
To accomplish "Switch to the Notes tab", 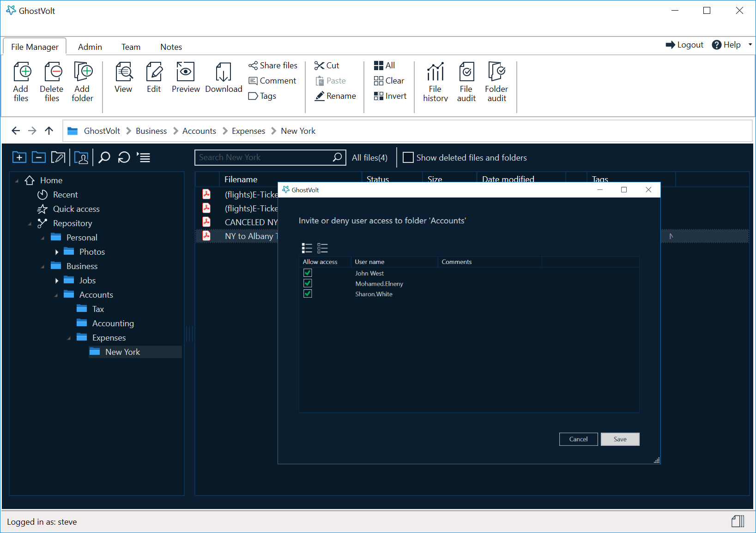I will [x=171, y=47].
